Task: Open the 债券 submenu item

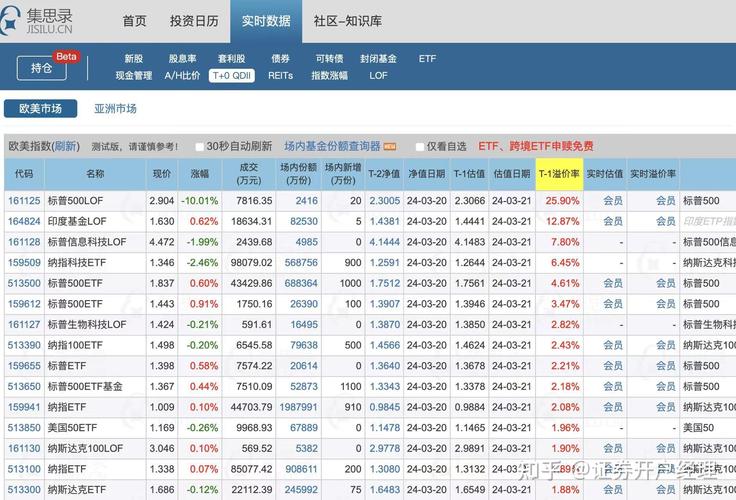Action: point(280,59)
